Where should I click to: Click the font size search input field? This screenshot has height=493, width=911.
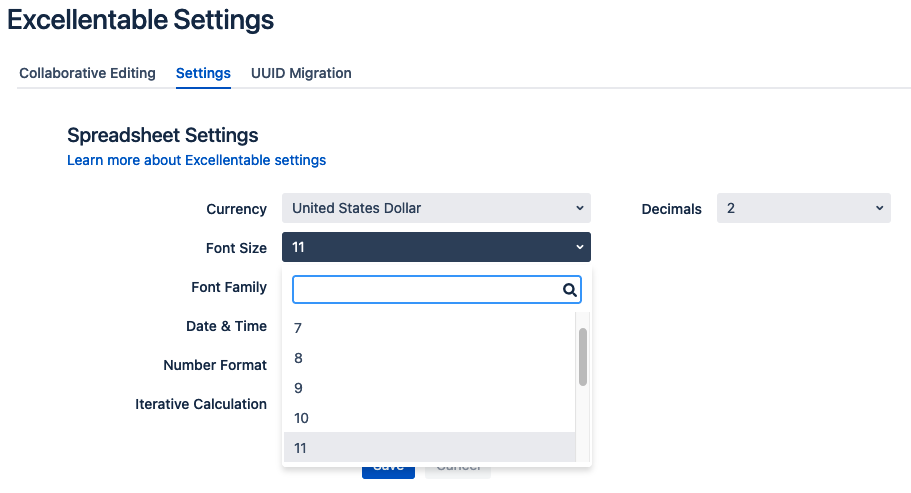pos(427,290)
